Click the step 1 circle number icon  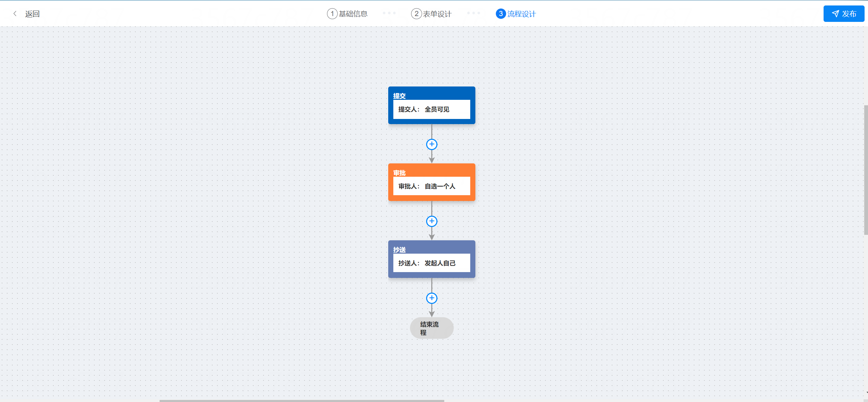point(332,14)
